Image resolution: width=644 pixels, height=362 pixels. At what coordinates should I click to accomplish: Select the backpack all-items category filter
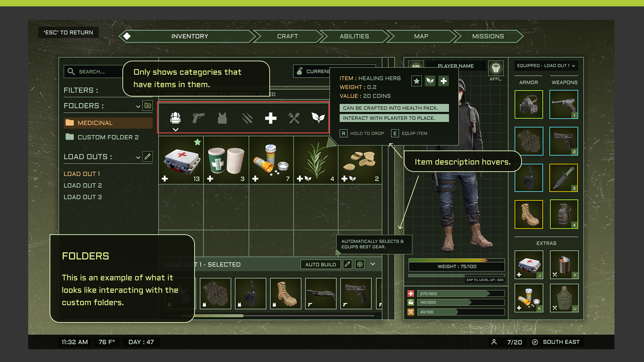(175, 118)
